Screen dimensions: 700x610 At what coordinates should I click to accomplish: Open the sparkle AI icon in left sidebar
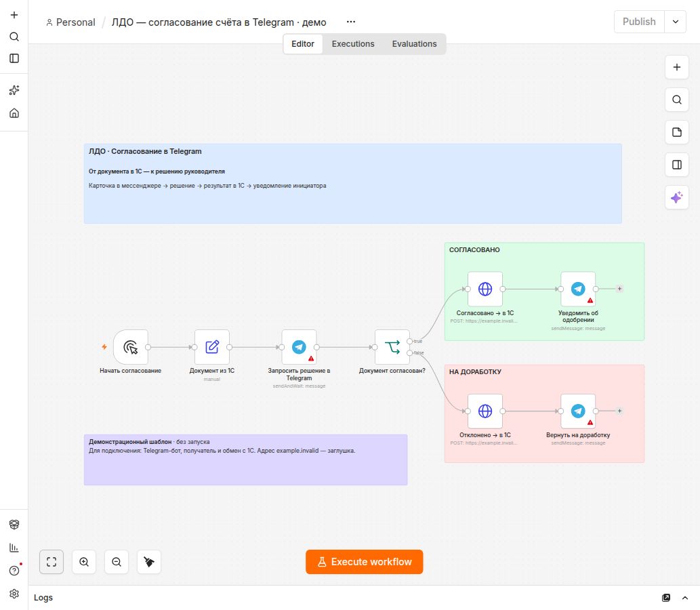tap(14, 90)
